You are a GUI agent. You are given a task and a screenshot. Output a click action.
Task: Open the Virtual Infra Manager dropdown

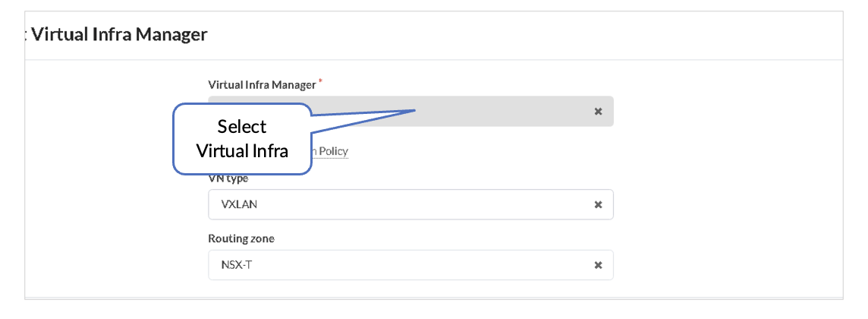click(x=493, y=112)
